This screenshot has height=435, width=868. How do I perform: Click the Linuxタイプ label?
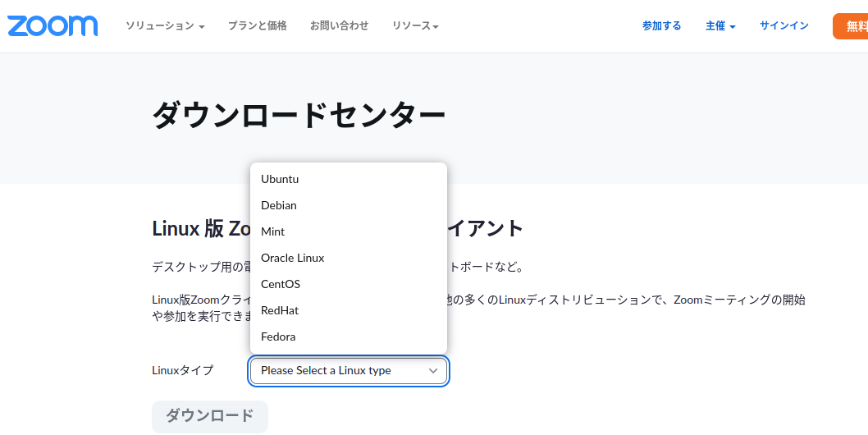tap(183, 371)
